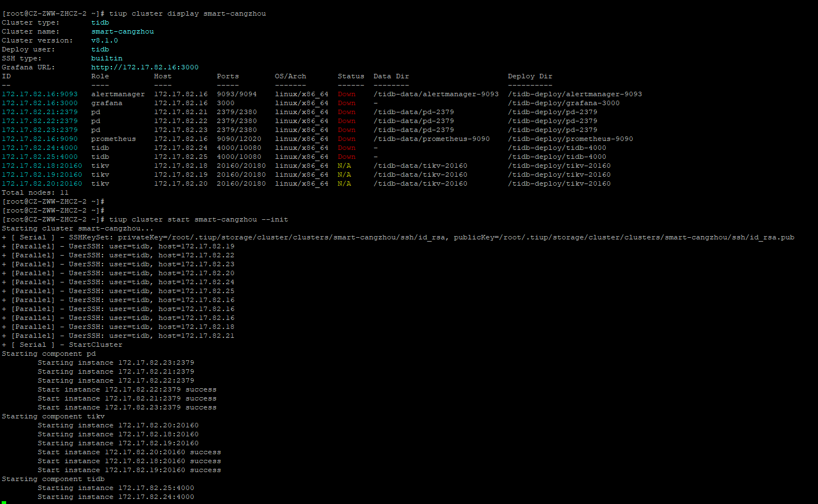Click the ID cell 172.17.82.16:3000 in the table

click(x=40, y=103)
